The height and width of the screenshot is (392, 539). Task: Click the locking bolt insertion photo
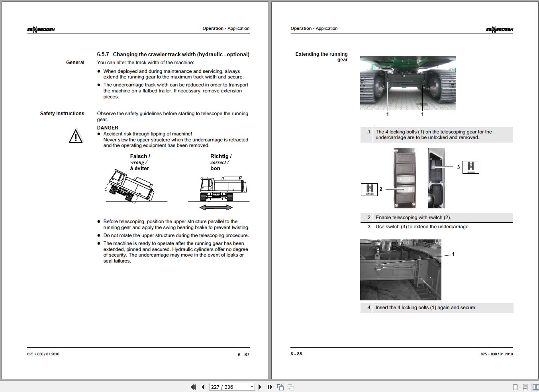(x=400, y=270)
